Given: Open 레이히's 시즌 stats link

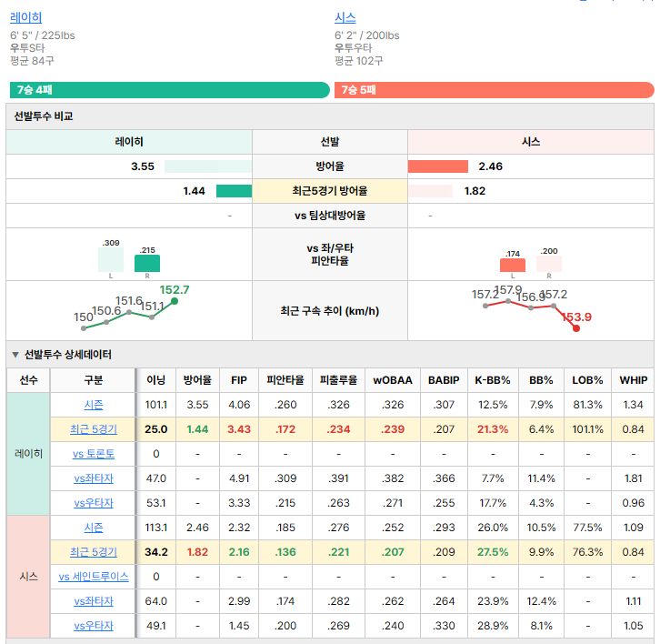Looking at the screenshot, I should point(94,405).
